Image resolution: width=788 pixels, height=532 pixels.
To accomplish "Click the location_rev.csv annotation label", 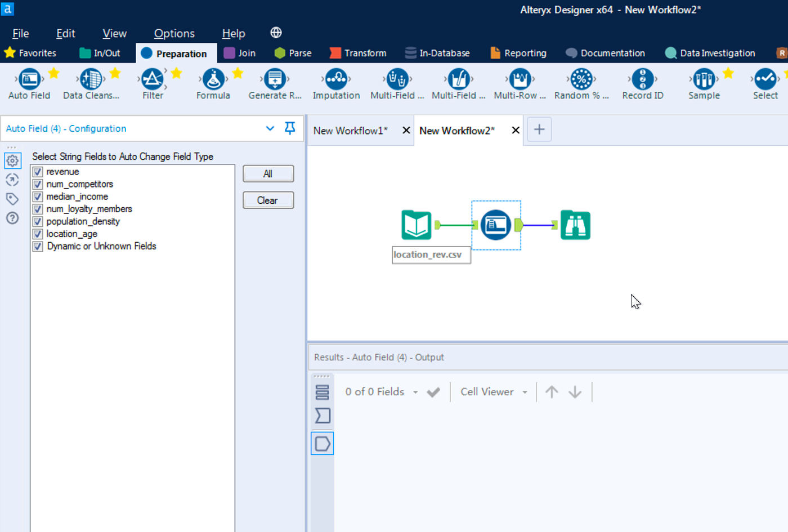I will (x=431, y=254).
